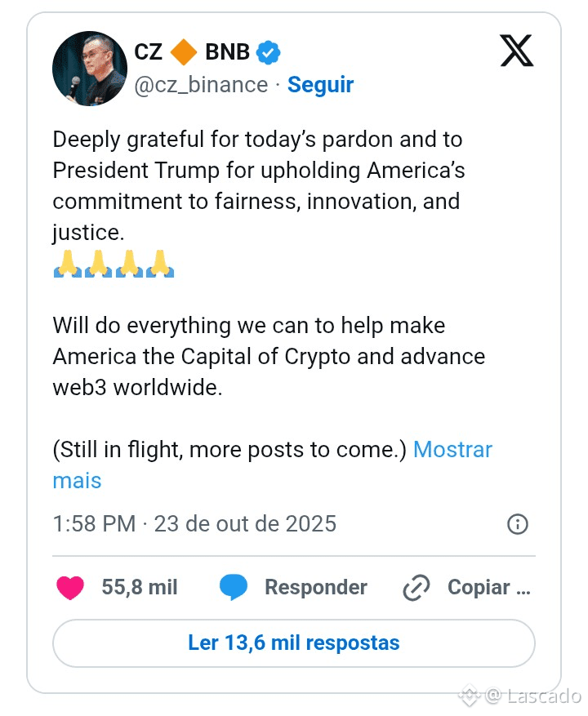Click the orange diamond icon beside CZ
The width and height of the screenshot is (588, 716).
[184, 52]
